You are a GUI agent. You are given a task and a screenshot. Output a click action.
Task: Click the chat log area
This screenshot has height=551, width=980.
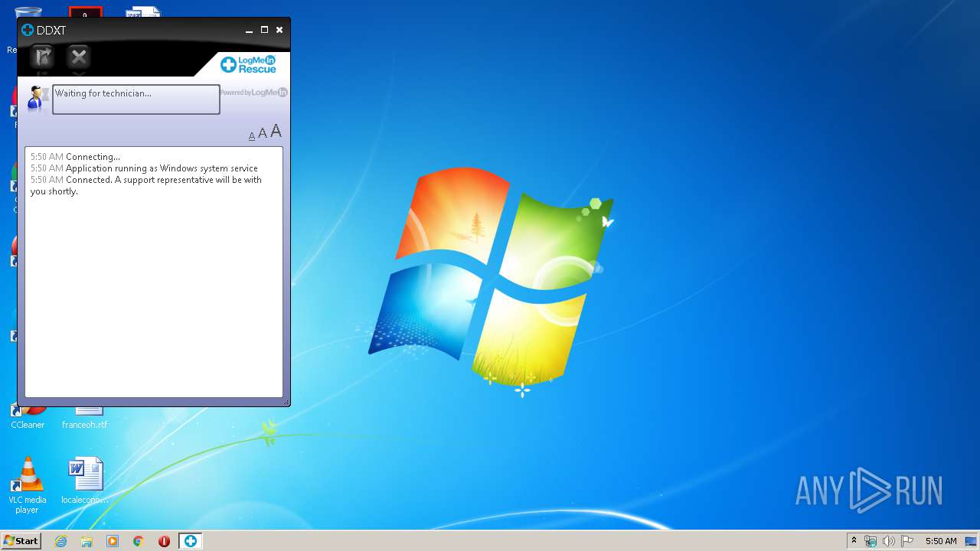(x=154, y=272)
